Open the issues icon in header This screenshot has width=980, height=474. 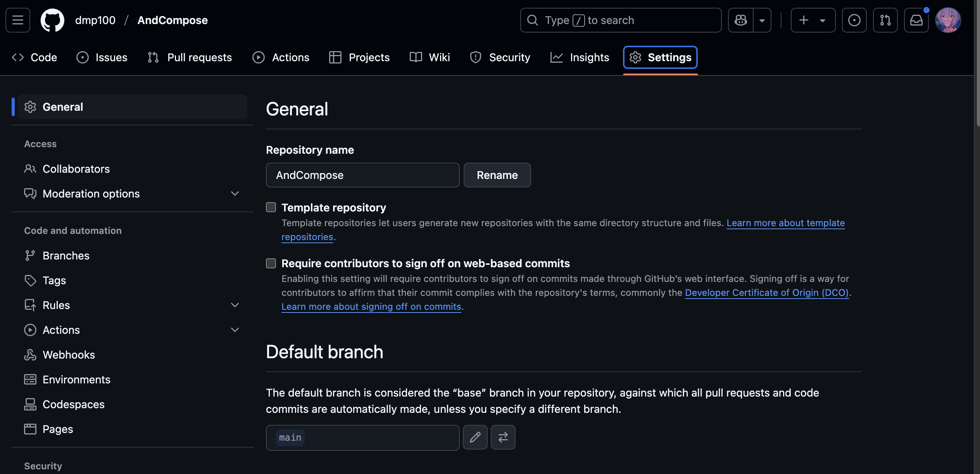point(854,20)
